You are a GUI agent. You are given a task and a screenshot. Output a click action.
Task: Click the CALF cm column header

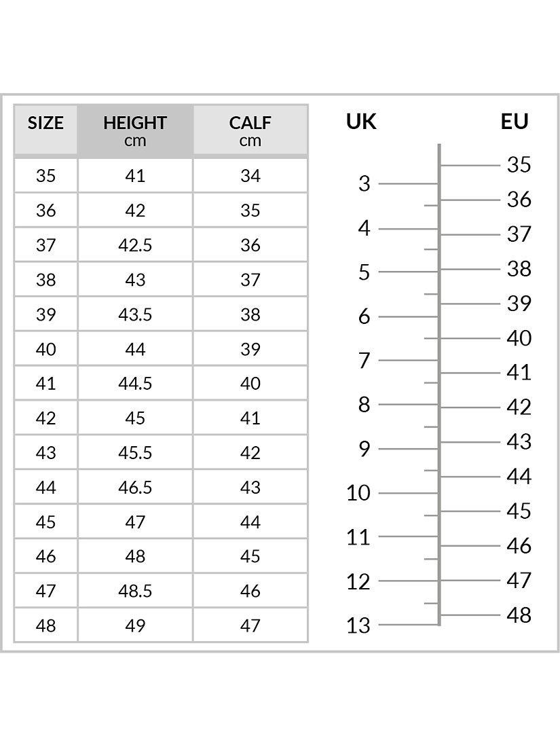pyautogui.click(x=250, y=130)
